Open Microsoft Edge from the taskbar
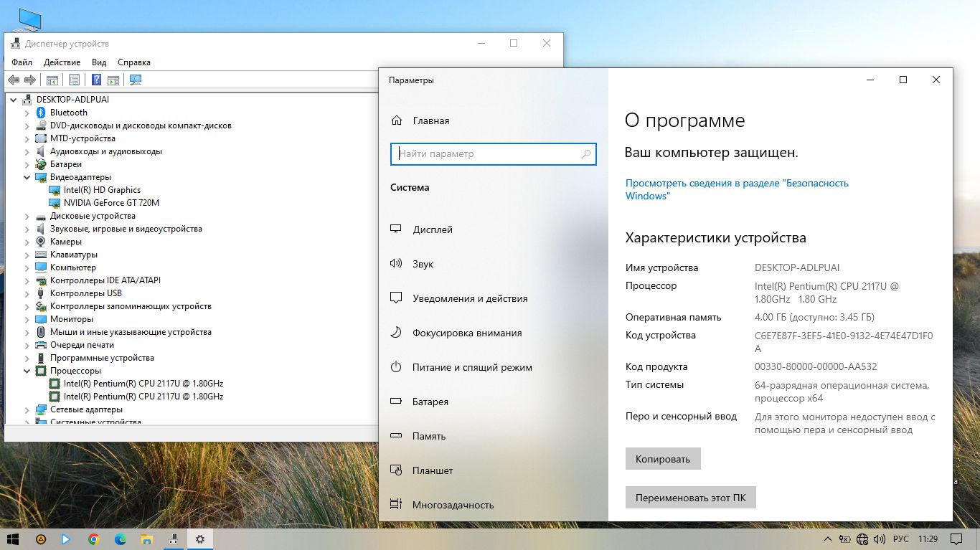Viewport: 980px width, 550px height. coord(121,539)
